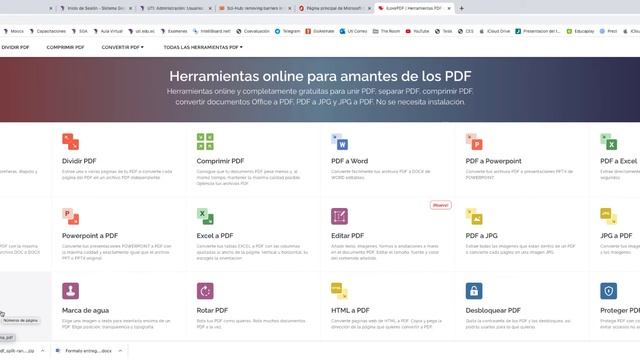The height and width of the screenshot is (360, 640).
Task: Click the Aula Virtual bookmark
Action: (x=108, y=31)
